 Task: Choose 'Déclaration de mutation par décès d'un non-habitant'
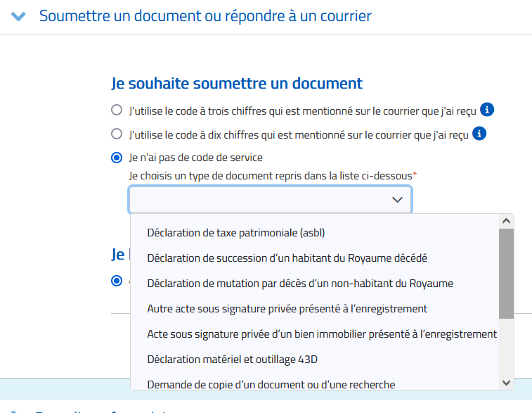pos(315,284)
